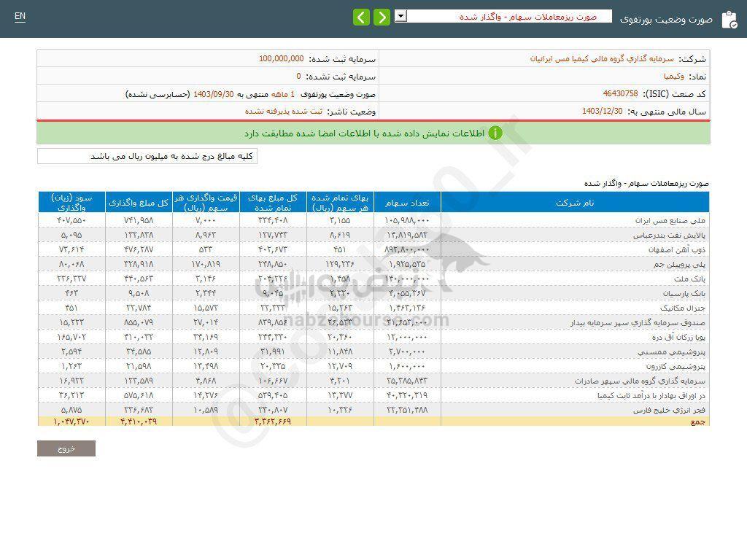Click the تعداد سهام column header
The image size is (747, 560).
point(407,203)
